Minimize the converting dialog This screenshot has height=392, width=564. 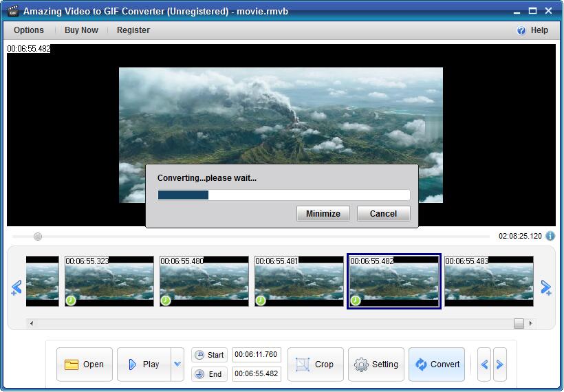(323, 214)
